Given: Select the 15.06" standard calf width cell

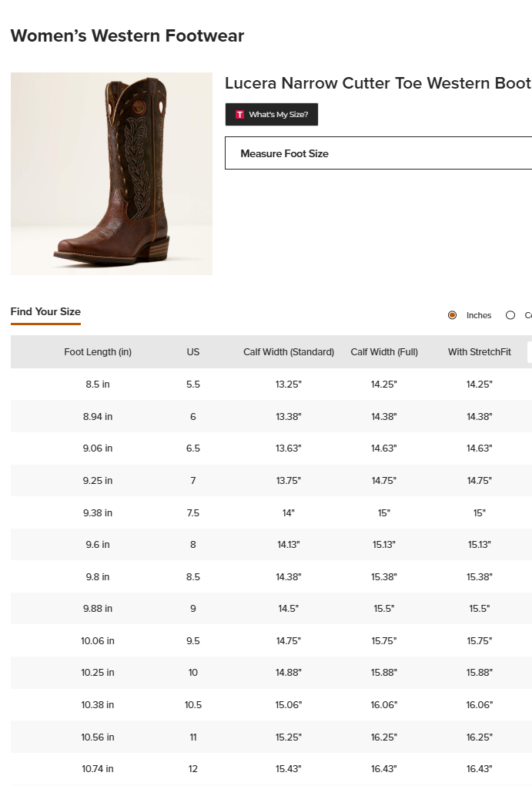Looking at the screenshot, I should pos(289,705).
